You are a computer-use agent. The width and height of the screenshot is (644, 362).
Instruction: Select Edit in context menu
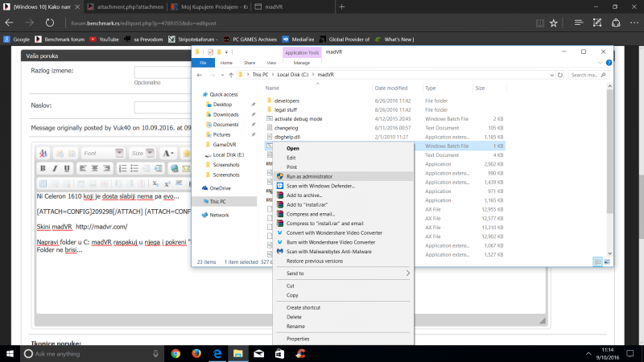(343, 158)
